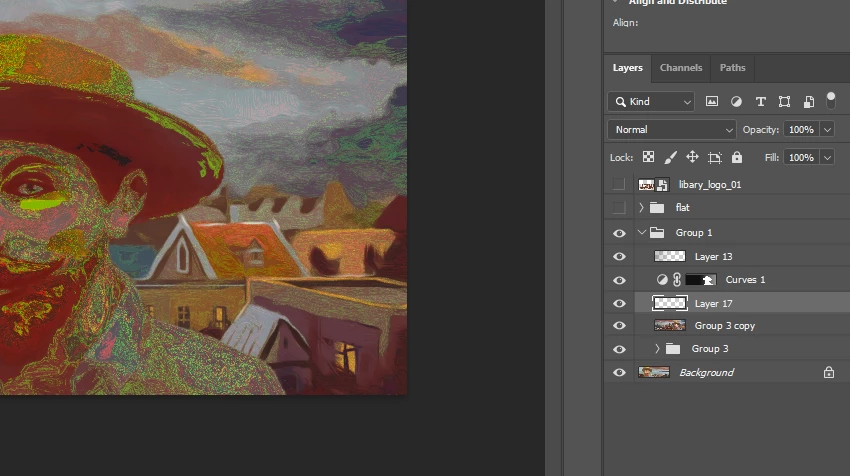
Task: Filter layers by smart objects icon
Action: (x=809, y=101)
